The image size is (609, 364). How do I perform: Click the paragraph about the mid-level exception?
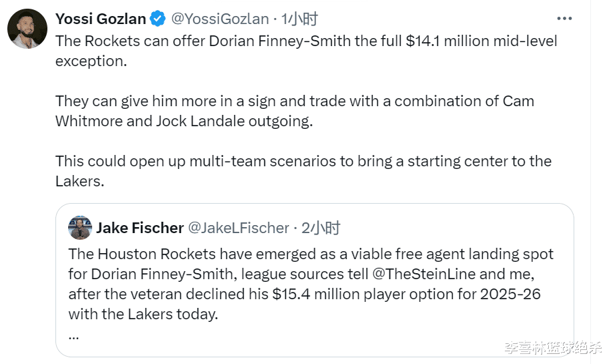coord(306,51)
